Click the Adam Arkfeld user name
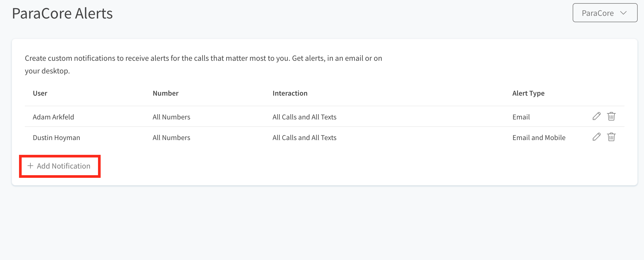644x260 pixels. 53,117
